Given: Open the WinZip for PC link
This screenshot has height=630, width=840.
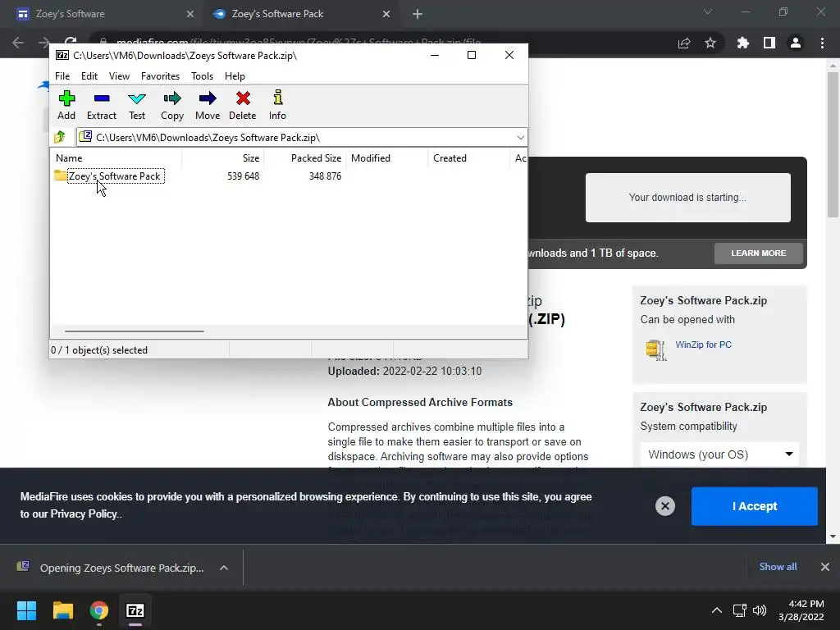Looking at the screenshot, I should point(703,345).
